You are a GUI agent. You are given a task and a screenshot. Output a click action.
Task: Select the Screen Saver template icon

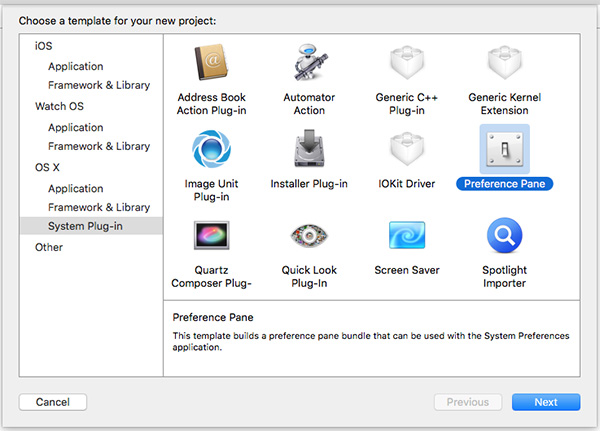pyautogui.click(x=407, y=235)
